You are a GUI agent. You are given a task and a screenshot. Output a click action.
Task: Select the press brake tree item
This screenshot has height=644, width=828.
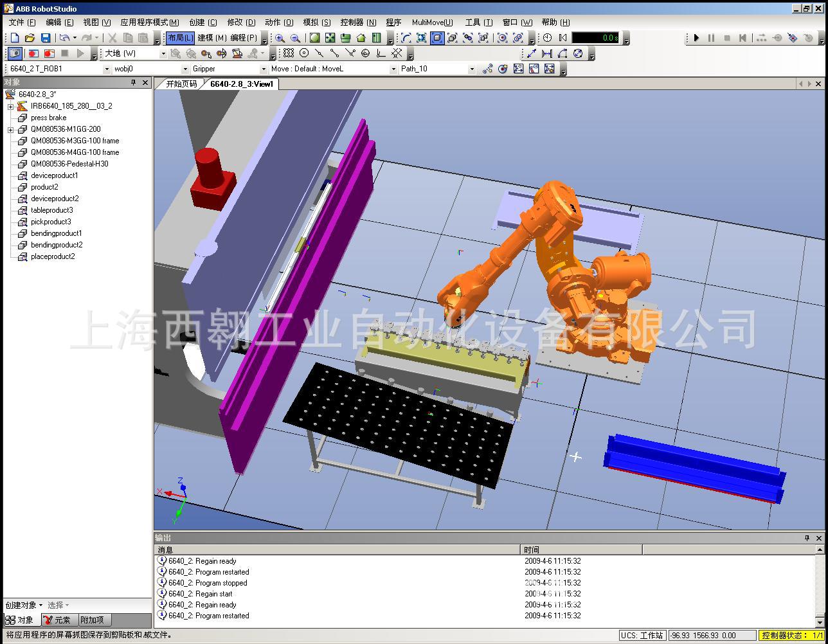pos(48,118)
